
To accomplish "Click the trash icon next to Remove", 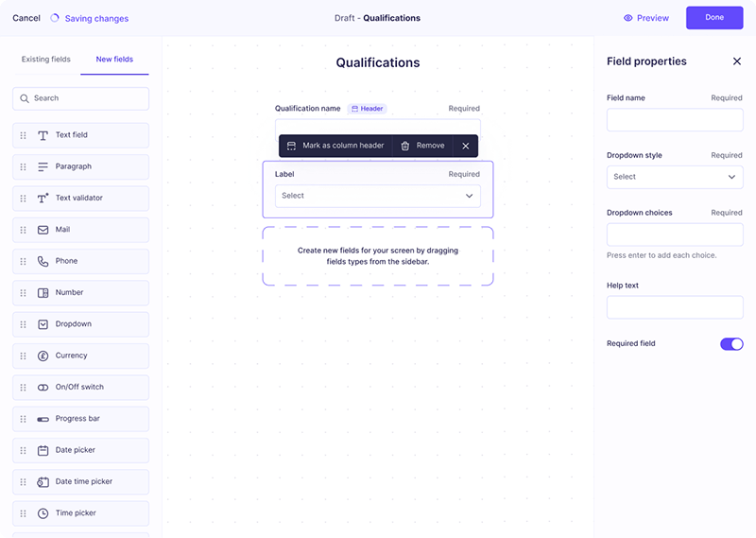I will pyautogui.click(x=405, y=146).
